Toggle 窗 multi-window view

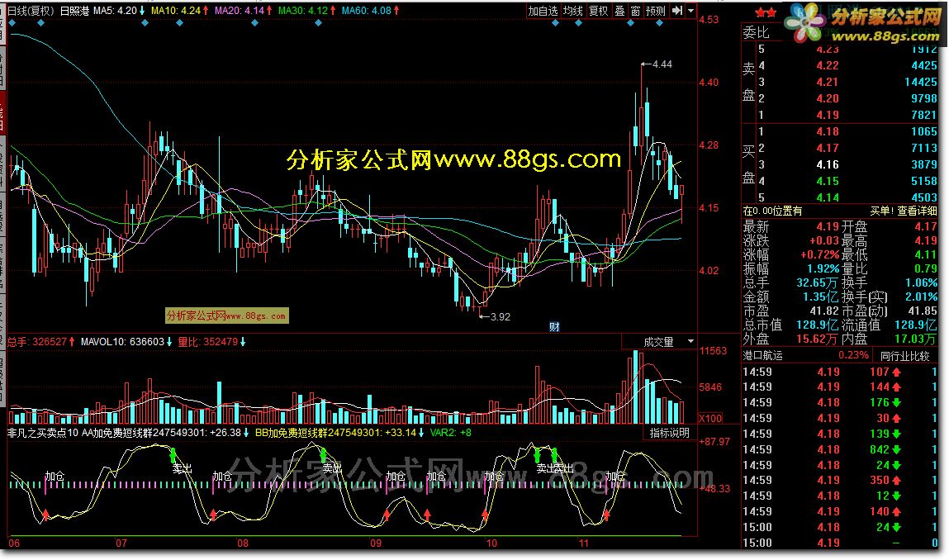tap(635, 10)
